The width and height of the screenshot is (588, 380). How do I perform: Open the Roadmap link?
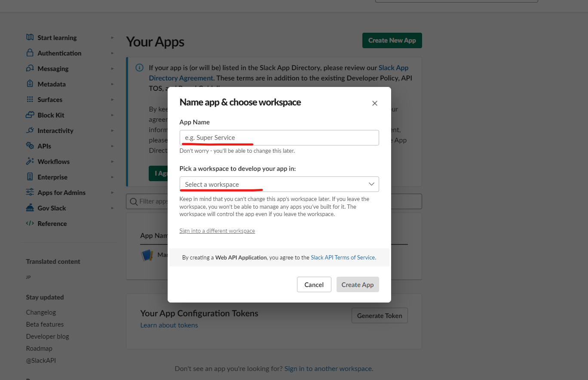point(39,349)
